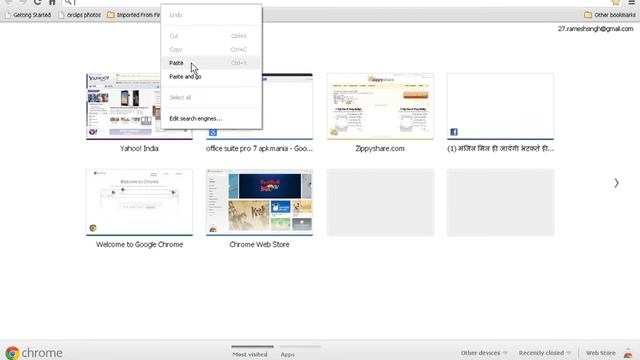Click the Facebook favicon on thumbnail

pyautogui.click(x=454, y=132)
